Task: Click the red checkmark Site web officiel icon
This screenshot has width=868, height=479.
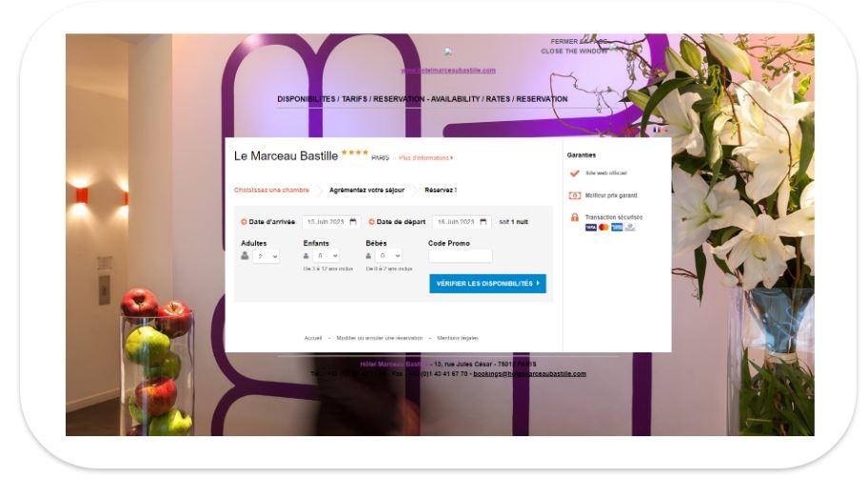Action: 575,173
